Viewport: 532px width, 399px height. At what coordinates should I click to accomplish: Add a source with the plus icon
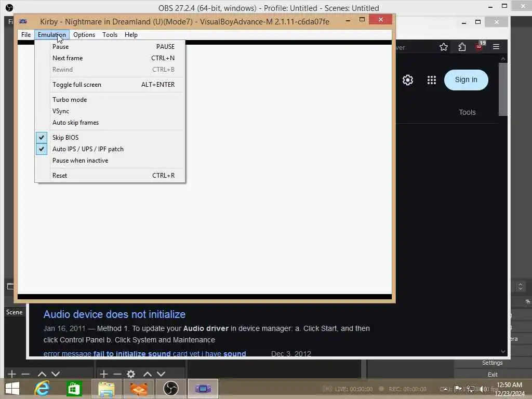[x=104, y=374]
